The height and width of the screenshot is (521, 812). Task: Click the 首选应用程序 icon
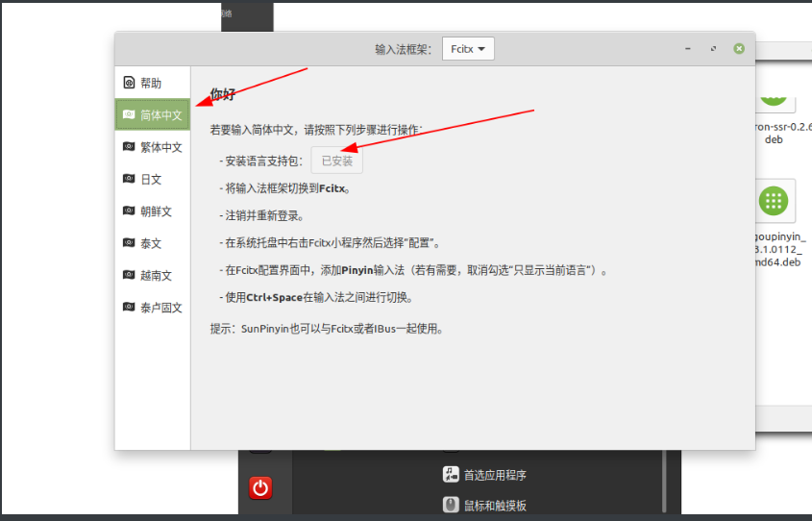[451, 474]
